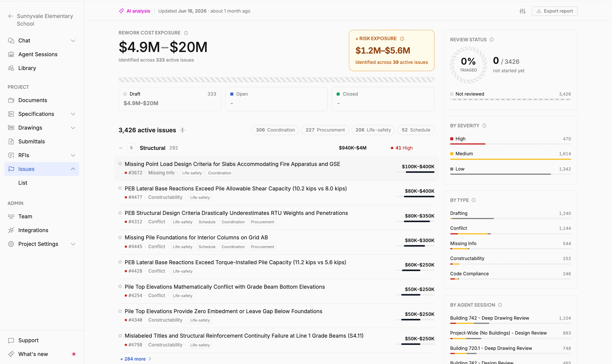The image size is (612, 364).
Task: Expand the Project Settings chevron
Action: coord(73,244)
